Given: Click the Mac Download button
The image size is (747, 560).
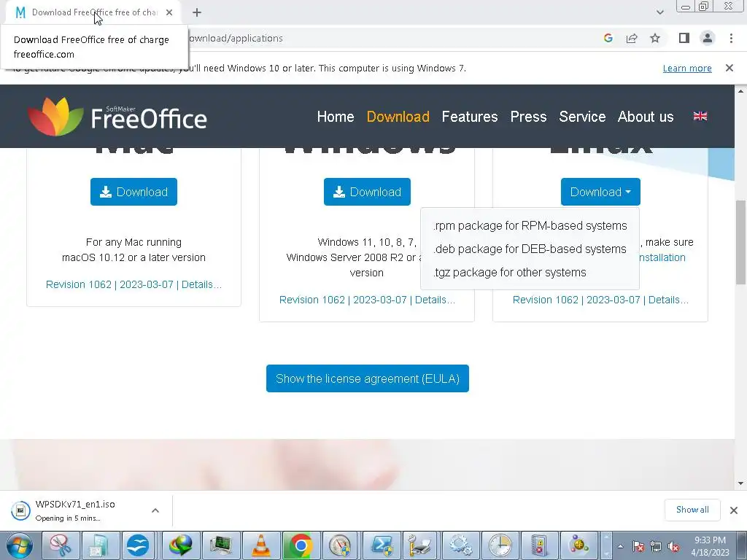Looking at the screenshot, I should coord(134,192).
